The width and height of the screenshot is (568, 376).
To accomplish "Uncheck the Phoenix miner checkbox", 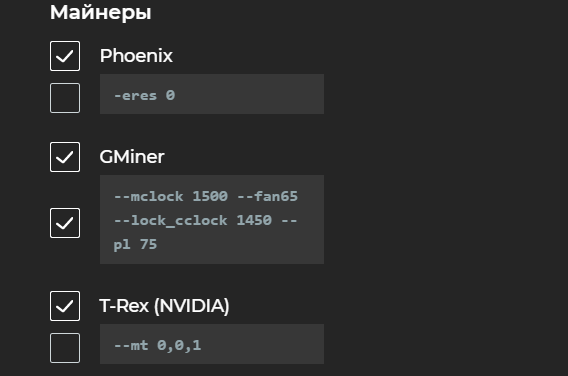I will (65, 56).
